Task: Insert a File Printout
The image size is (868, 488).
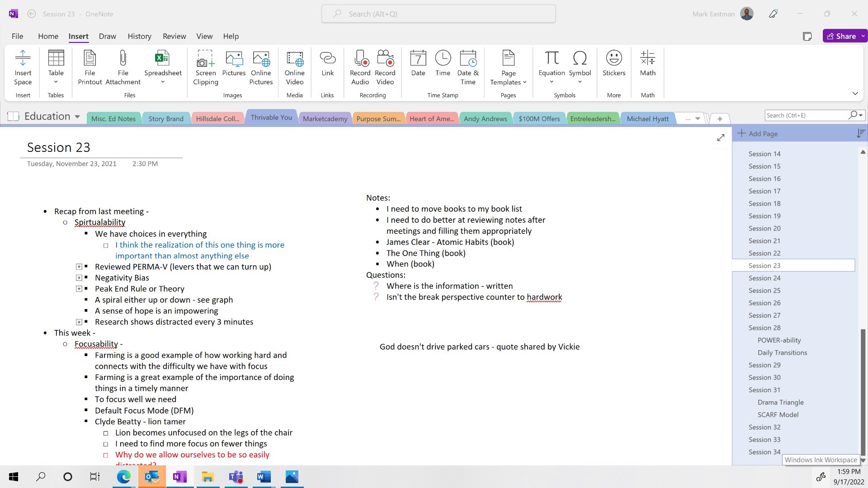Action: coord(90,67)
